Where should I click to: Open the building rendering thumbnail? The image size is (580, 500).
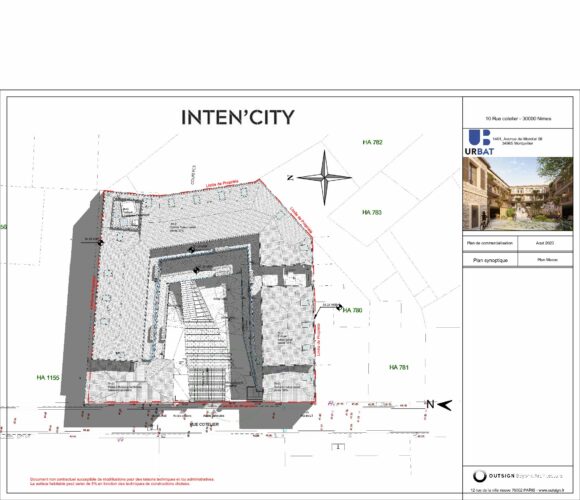coord(517,194)
